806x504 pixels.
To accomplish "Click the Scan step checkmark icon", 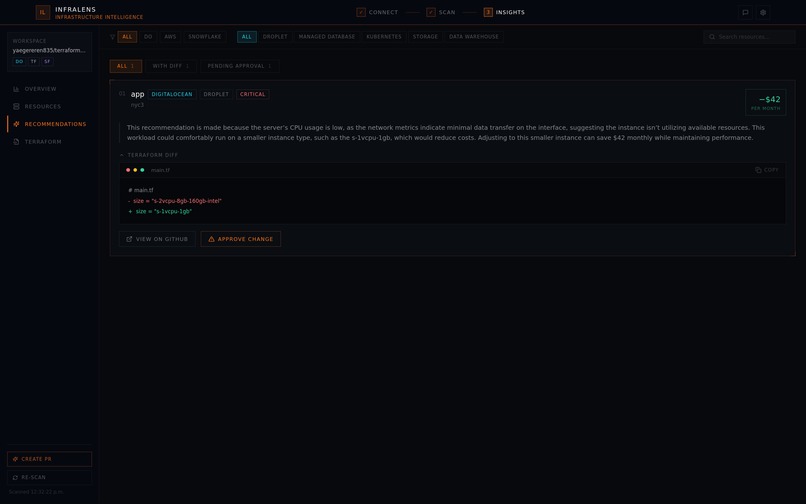I will pyautogui.click(x=431, y=12).
